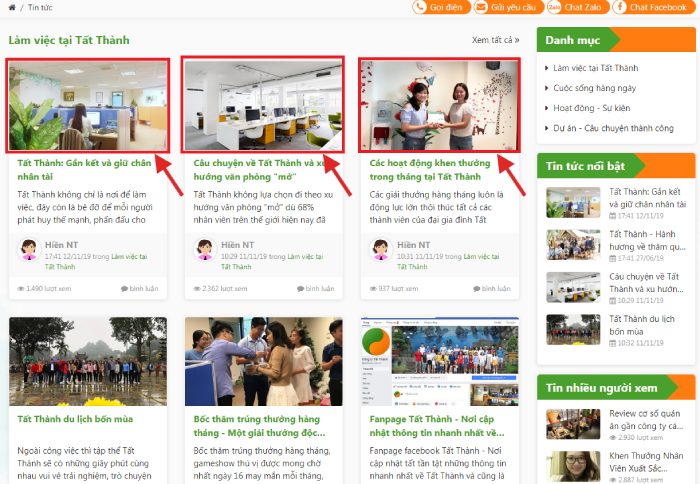Click the Zalo logo icon

554,7
